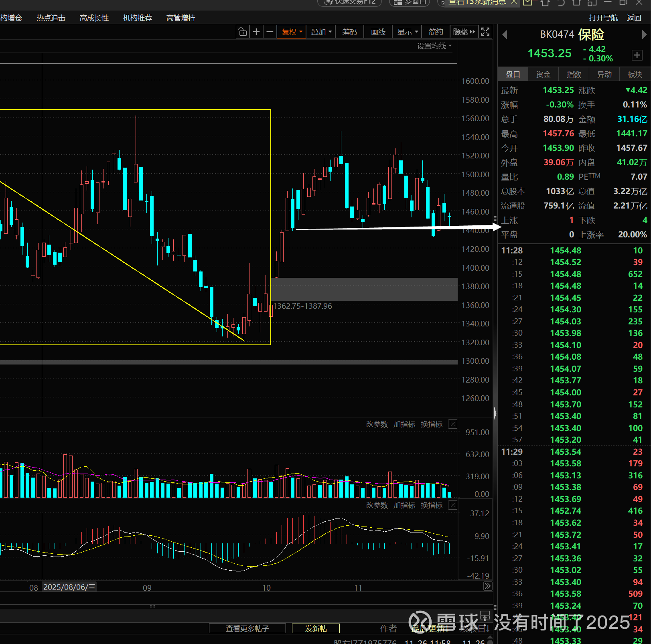Viewport: 651px width, 644px height.
Task: Switch to the 资金 tab
Action: pyautogui.click(x=543, y=74)
